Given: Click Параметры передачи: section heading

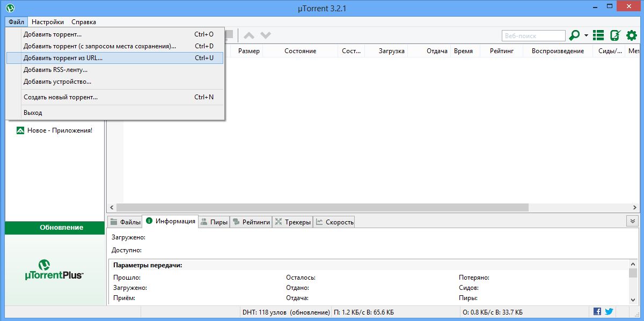Looking at the screenshot, I should point(148,265).
